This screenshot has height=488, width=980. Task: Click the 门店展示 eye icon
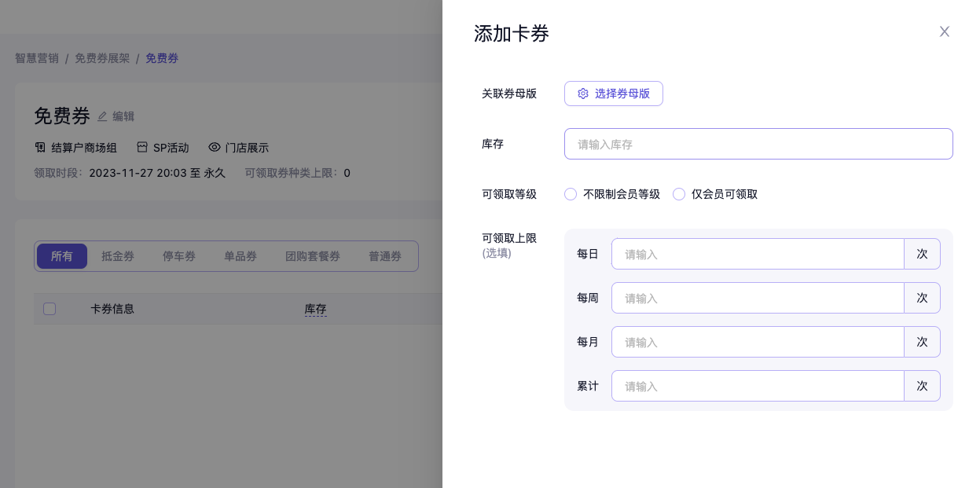[x=214, y=148]
